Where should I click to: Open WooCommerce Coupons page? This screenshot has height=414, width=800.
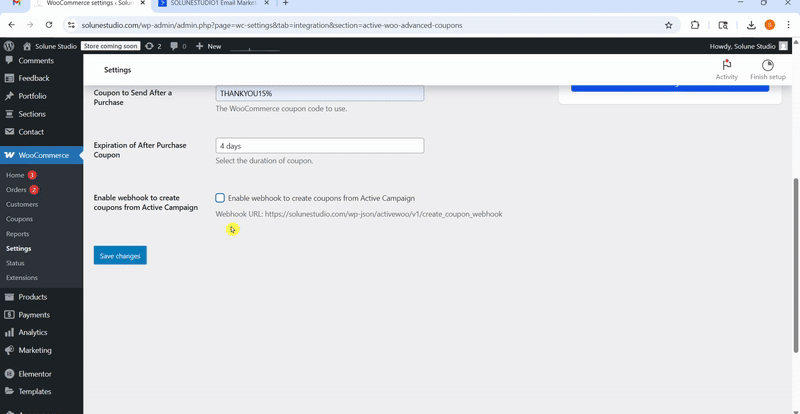[x=19, y=219]
